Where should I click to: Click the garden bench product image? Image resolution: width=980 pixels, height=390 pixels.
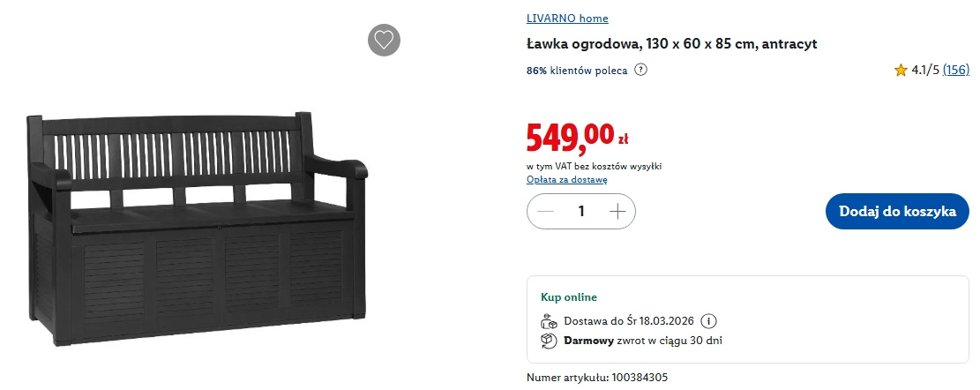pyautogui.click(x=197, y=228)
